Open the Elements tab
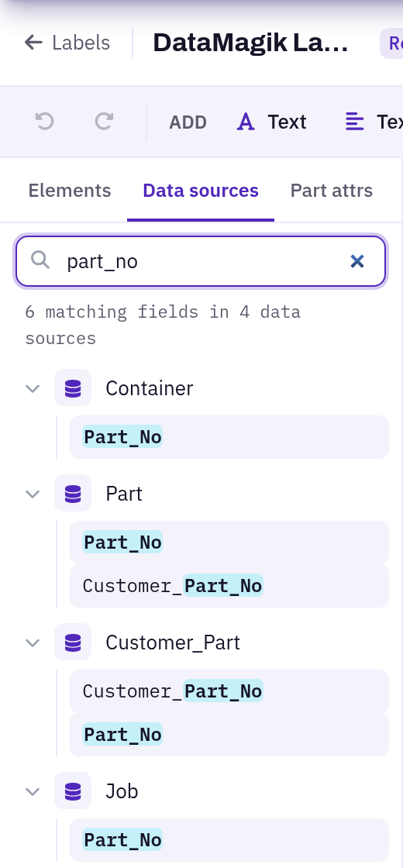 point(70,191)
